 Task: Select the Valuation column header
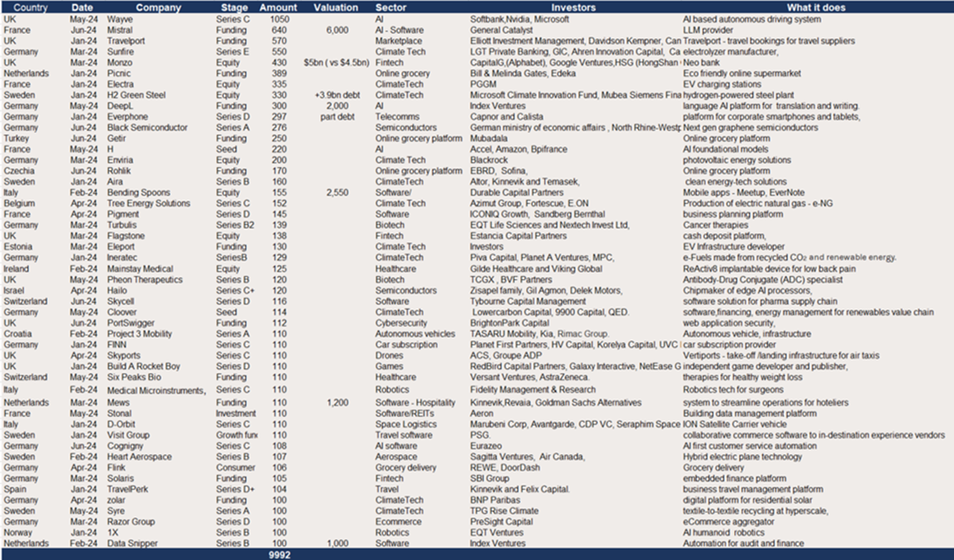[336, 8]
